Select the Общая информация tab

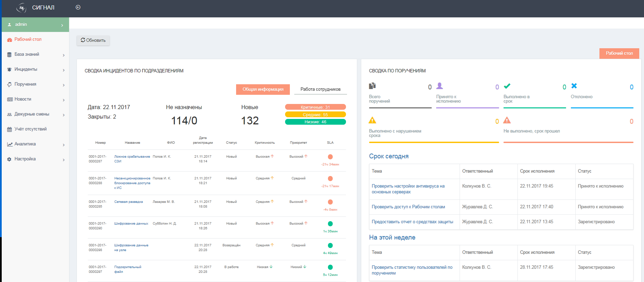pyautogui.click(x=263, y=89)
